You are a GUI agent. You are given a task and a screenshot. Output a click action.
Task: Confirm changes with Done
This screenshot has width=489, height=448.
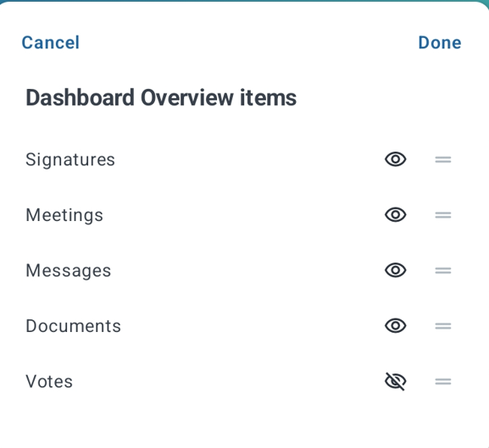pos(440,42)
